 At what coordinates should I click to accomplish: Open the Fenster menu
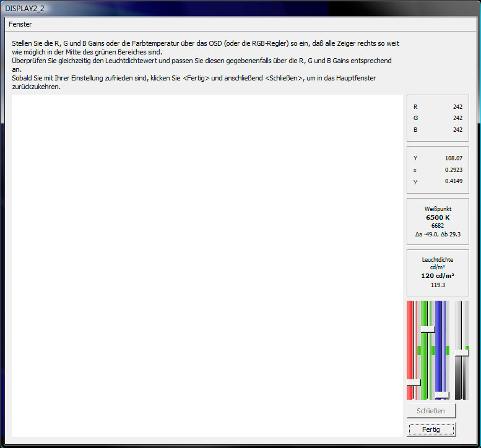tap(20, 24)
